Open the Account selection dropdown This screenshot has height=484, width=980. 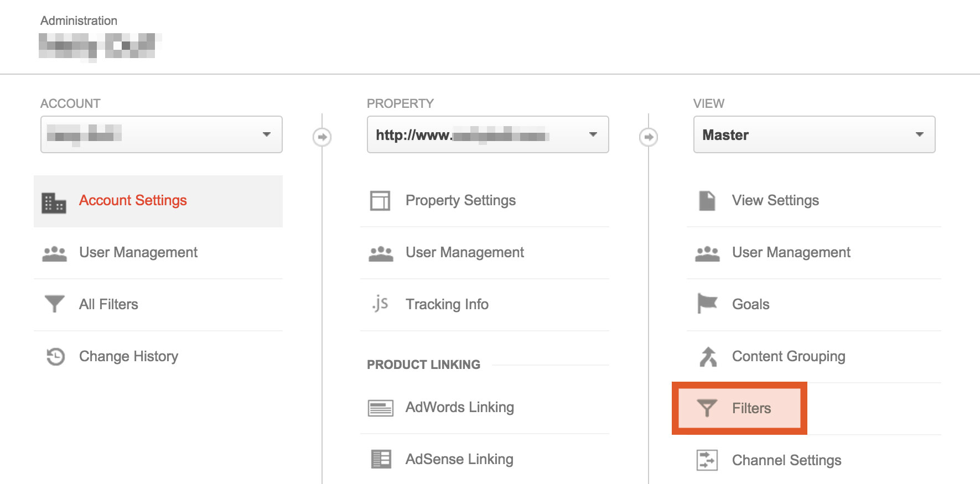162,134
